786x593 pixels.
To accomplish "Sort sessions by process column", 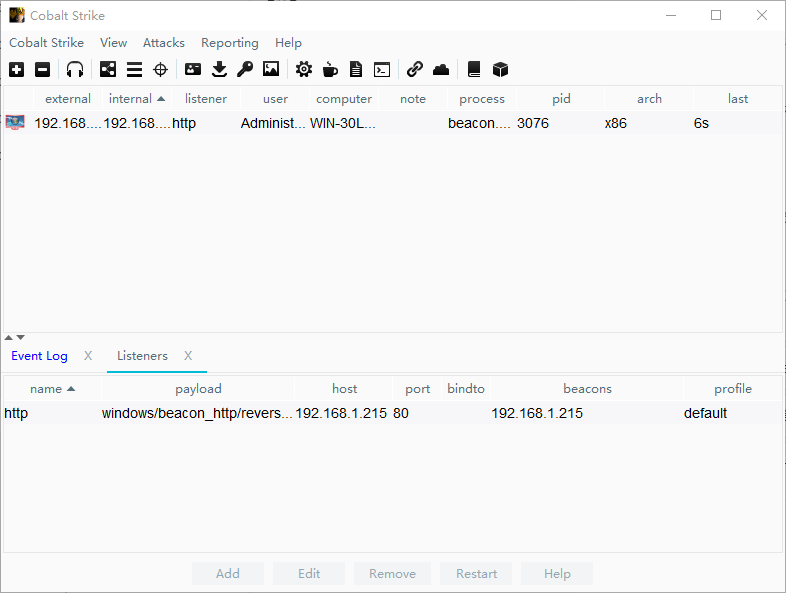I will 482,99.
